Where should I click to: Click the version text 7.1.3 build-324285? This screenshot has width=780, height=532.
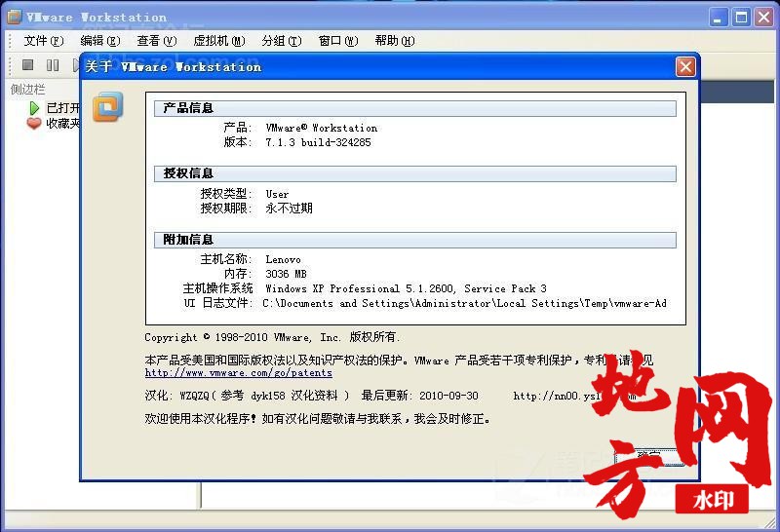tap(319, 142)
